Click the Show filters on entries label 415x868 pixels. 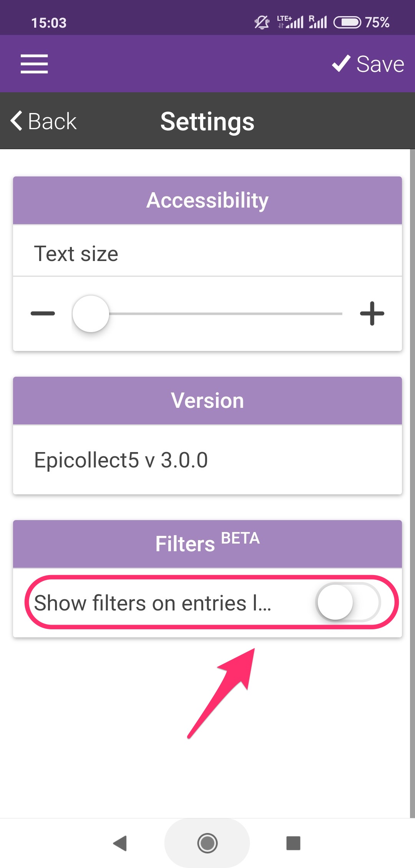[x=153, y=603]
